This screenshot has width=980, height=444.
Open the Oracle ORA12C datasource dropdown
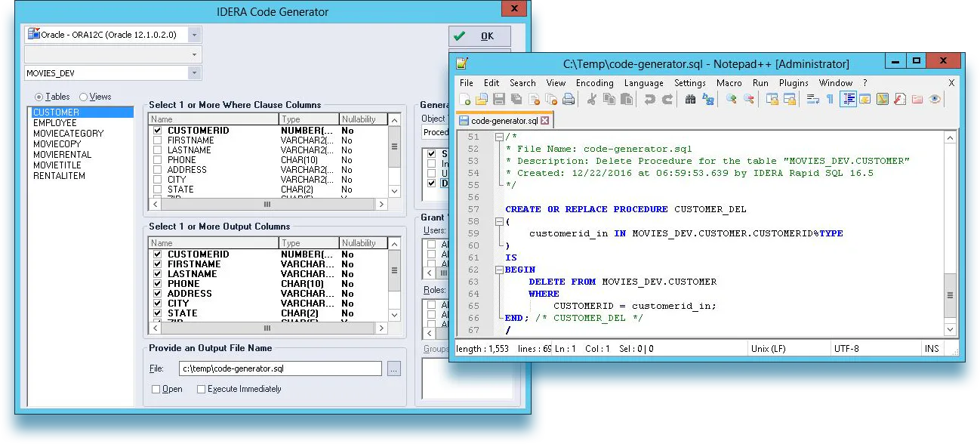[194, 35]
